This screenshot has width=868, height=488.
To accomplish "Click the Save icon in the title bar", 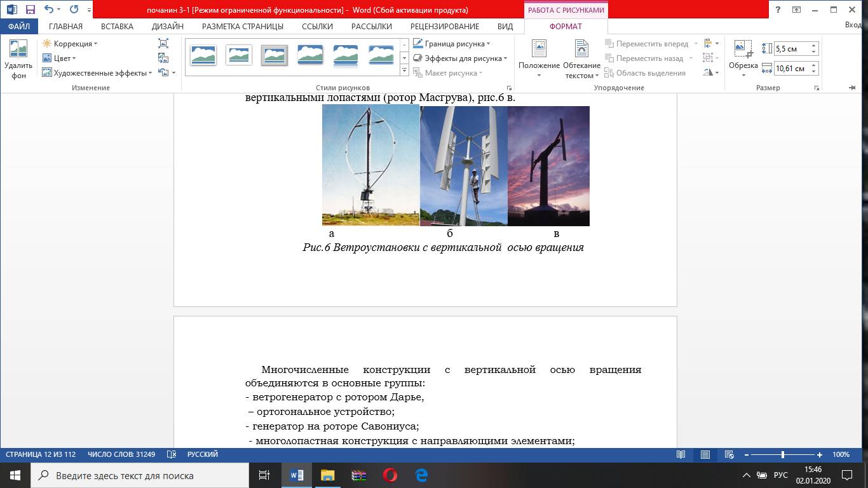I will click(x=30, y=10).
